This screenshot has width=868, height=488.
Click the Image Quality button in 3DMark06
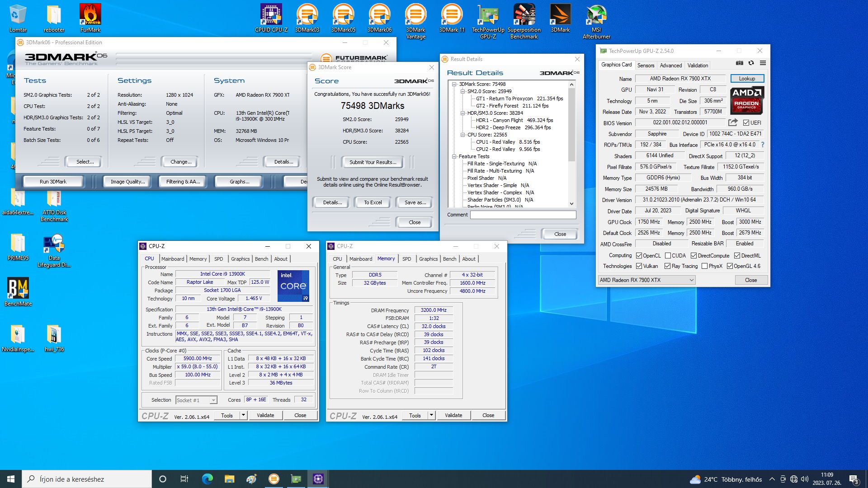click(x=128, y=182)
